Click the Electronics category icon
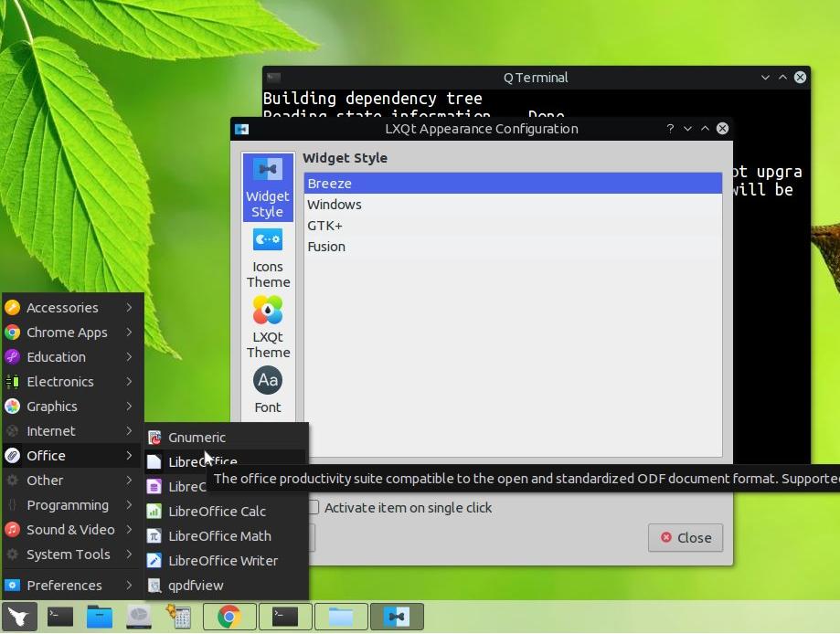The height and width of the screenshot is (634, 840). 12,381
